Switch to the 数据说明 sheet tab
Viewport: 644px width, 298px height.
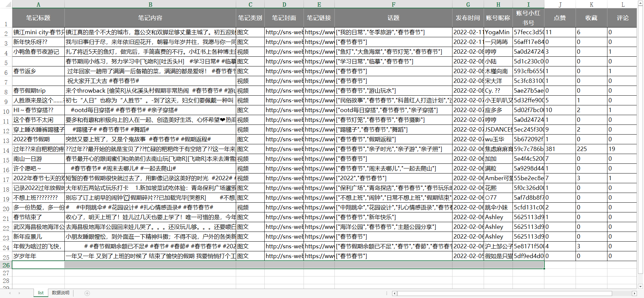point(61,293)
